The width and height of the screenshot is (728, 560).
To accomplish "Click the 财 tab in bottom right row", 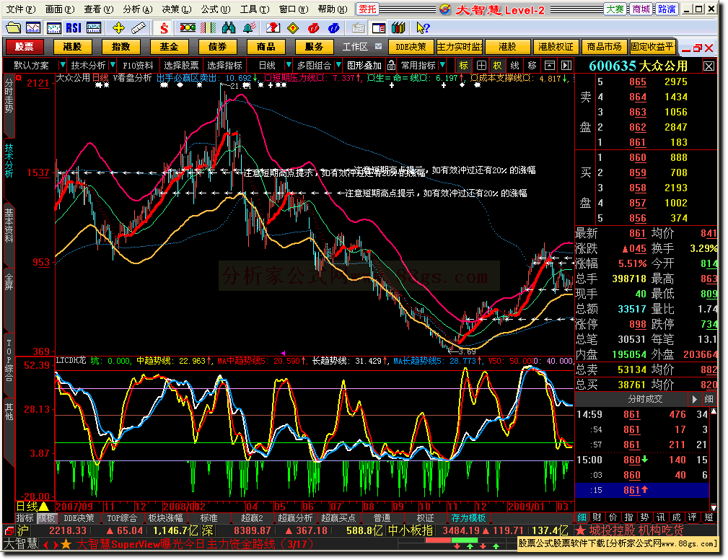I will point(597,517).
